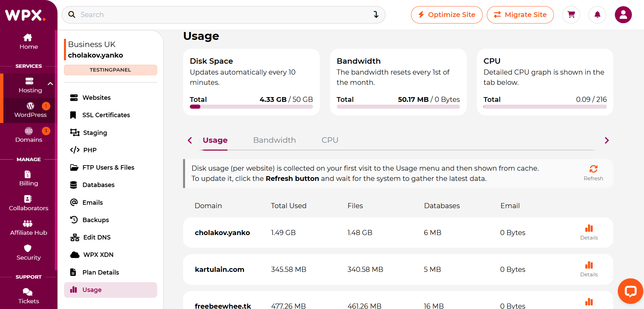Click the Disk Space progress bar
Image resolution: width=644 pixels, height=309 pixels.
(251, 107)
